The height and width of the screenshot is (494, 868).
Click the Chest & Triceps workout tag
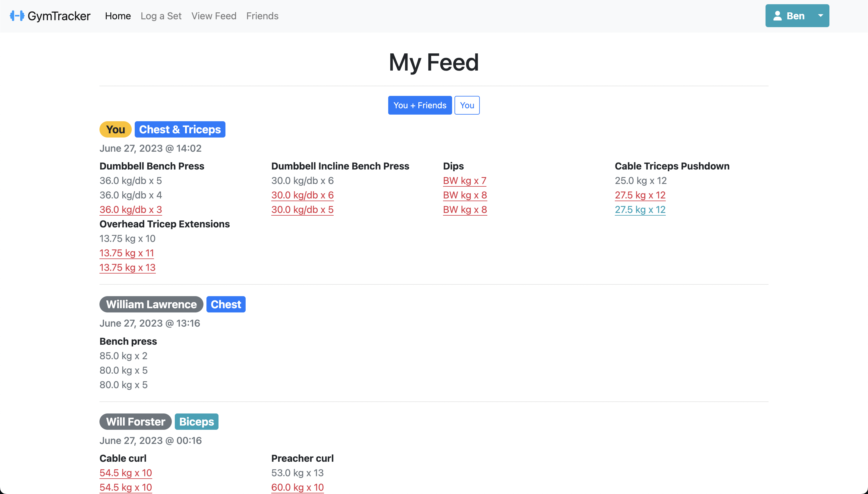(180, 129)
